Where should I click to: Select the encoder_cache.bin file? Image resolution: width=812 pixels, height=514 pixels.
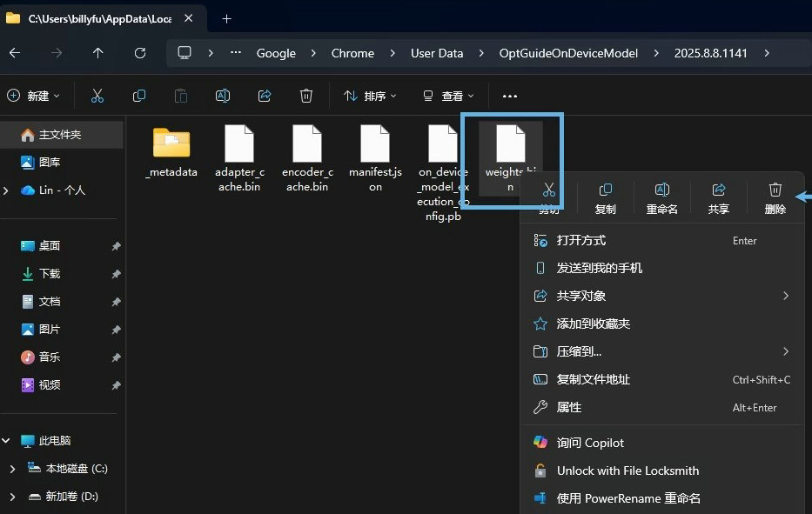coord(307,158)
